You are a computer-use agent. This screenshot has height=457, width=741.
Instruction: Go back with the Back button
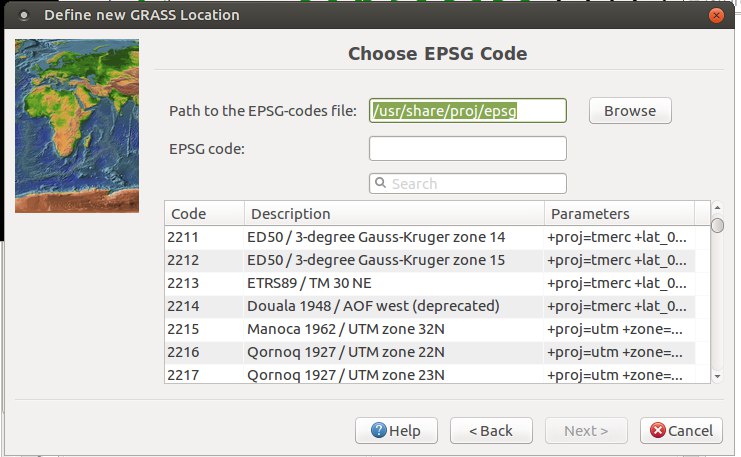[x=491, y=431]
